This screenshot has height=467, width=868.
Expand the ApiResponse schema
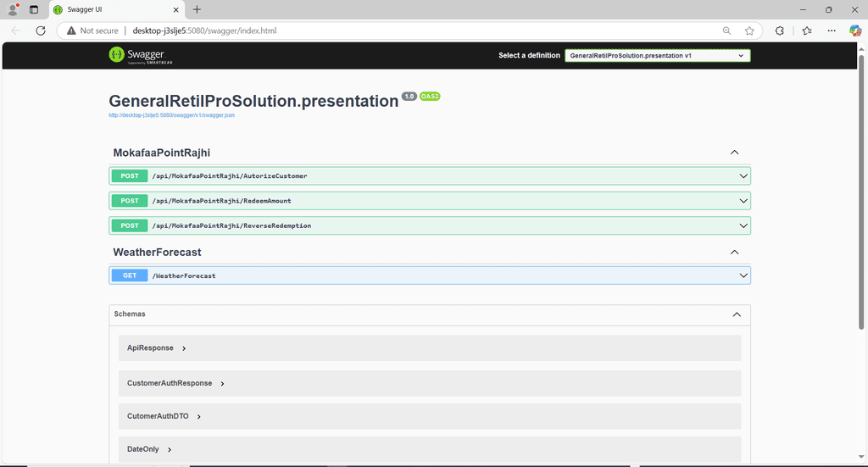click(x=430, y=348)
